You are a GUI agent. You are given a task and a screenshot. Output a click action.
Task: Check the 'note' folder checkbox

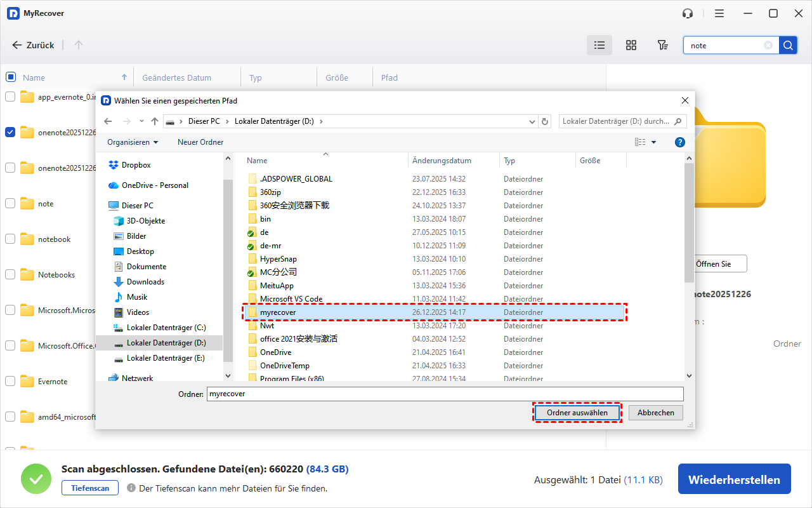[x=10, y=203]
